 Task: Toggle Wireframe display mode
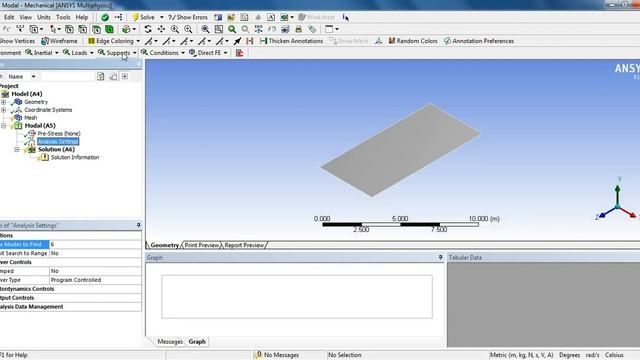click(60, 41)
